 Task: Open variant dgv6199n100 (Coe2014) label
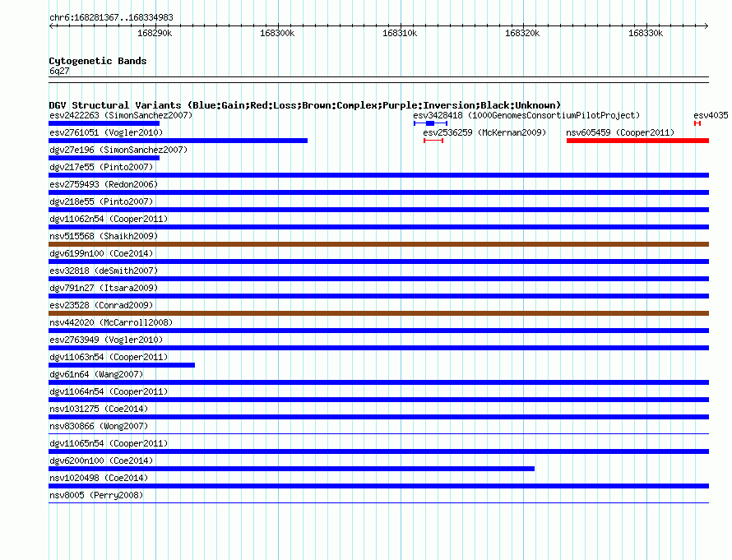101,253
